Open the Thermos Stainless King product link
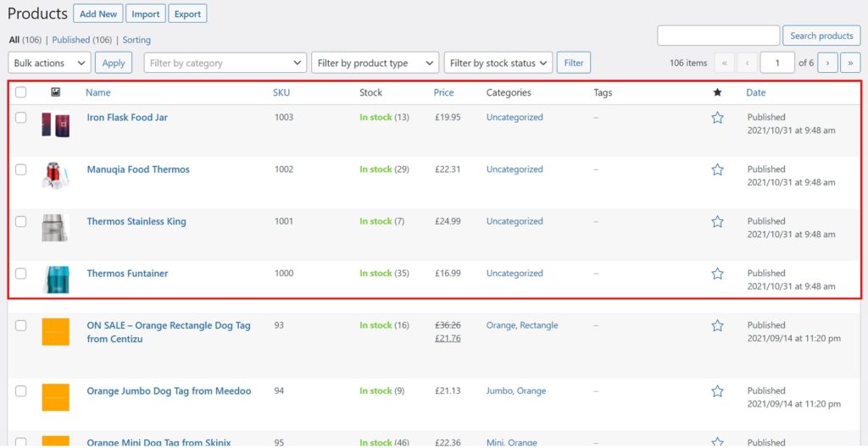The height and width of the screenshot is (448, 868). point(136,221)
